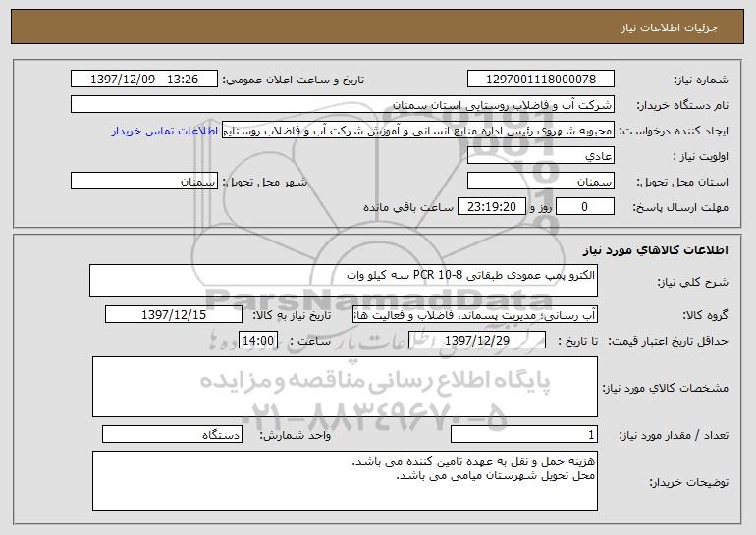Image resolution: width=756 pixels, height=535 pixels.
Task: Click the empty مشخصات کالای مورد نیاز text area
Action: pos(345,387)
